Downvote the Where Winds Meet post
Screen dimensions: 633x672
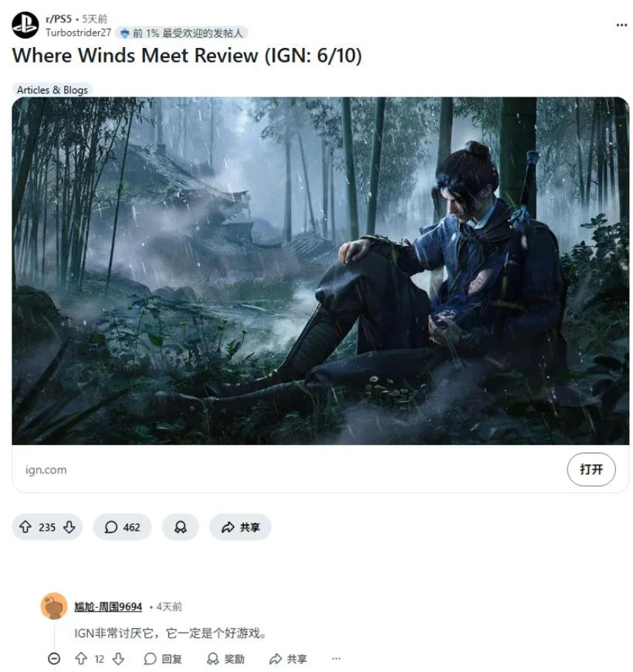coord(69,527)
